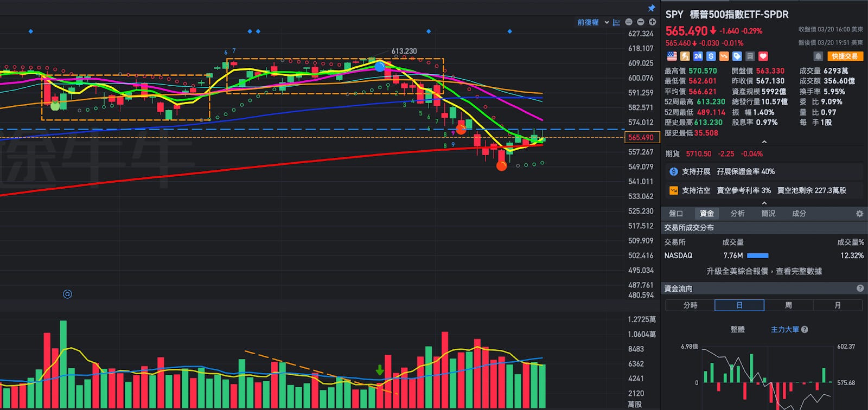
Task: Click the US flag market icon
Action: click(672, 56)
